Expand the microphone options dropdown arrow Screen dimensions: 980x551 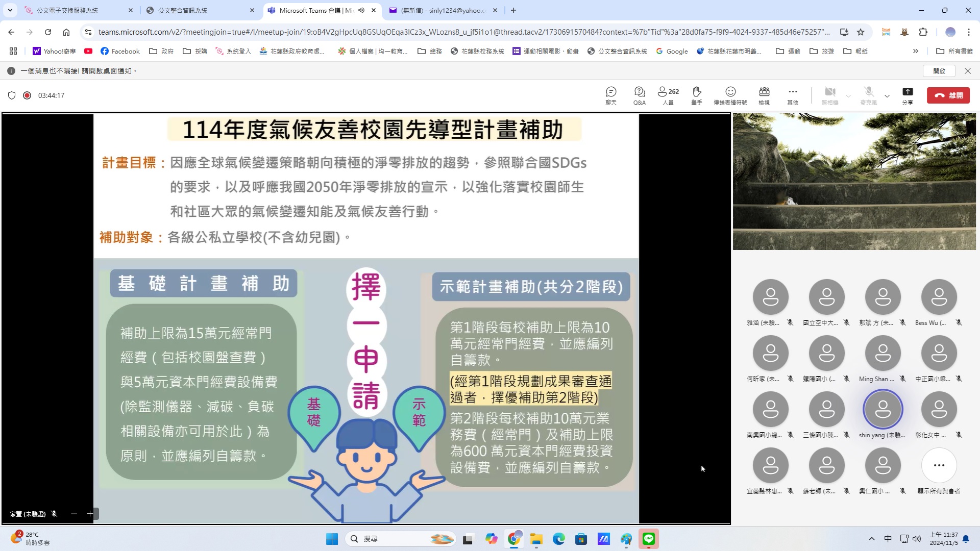[x=887, y=96]
